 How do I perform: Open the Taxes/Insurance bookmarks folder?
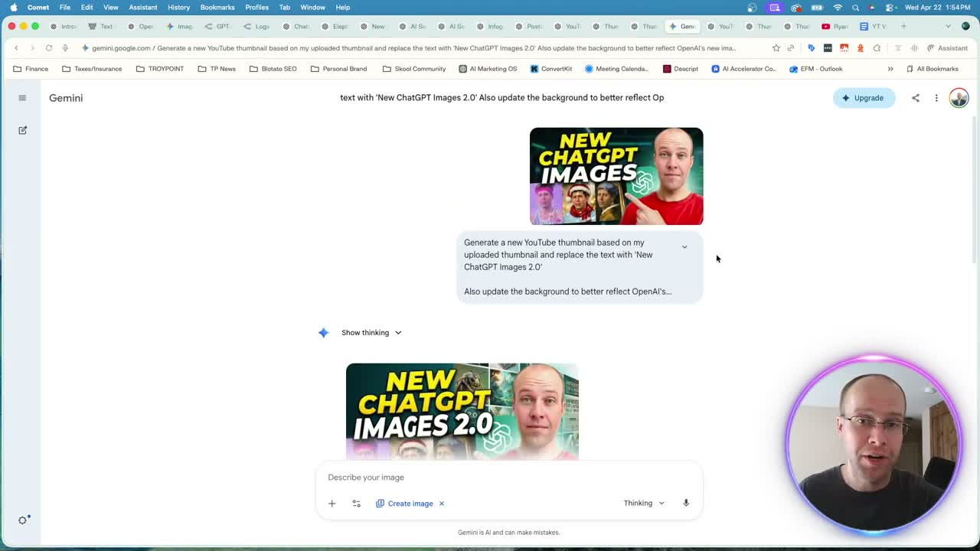click(x=92, y=69)
